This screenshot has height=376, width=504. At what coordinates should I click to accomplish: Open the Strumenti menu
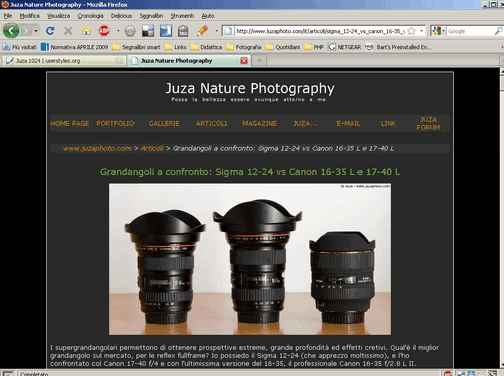click(182, 16)
